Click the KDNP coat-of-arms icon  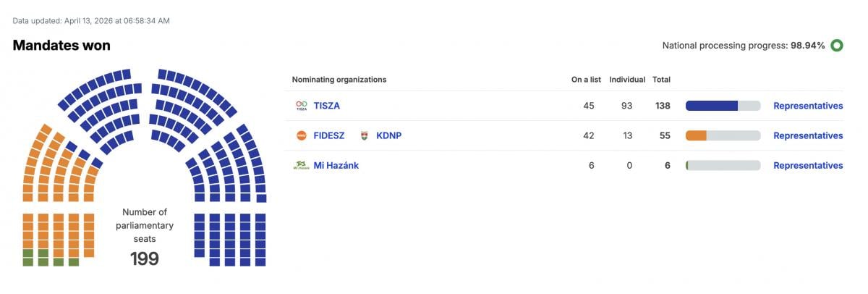tap(364, 135)
